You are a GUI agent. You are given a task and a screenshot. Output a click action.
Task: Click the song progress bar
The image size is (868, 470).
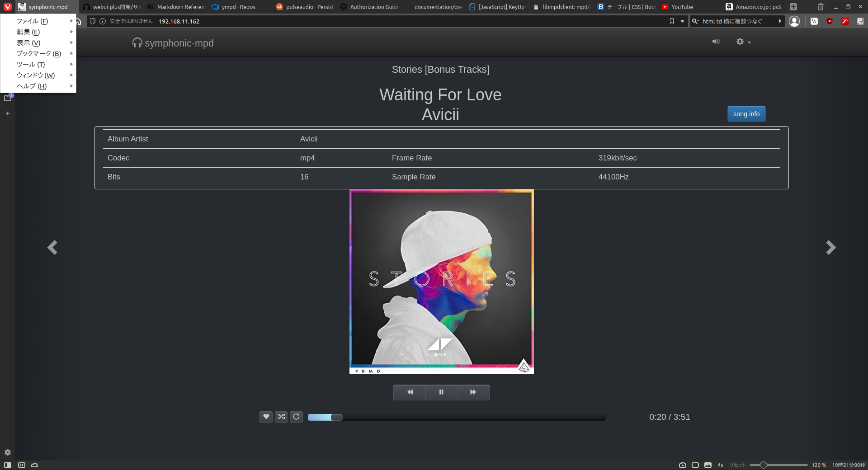coord(457,417)
